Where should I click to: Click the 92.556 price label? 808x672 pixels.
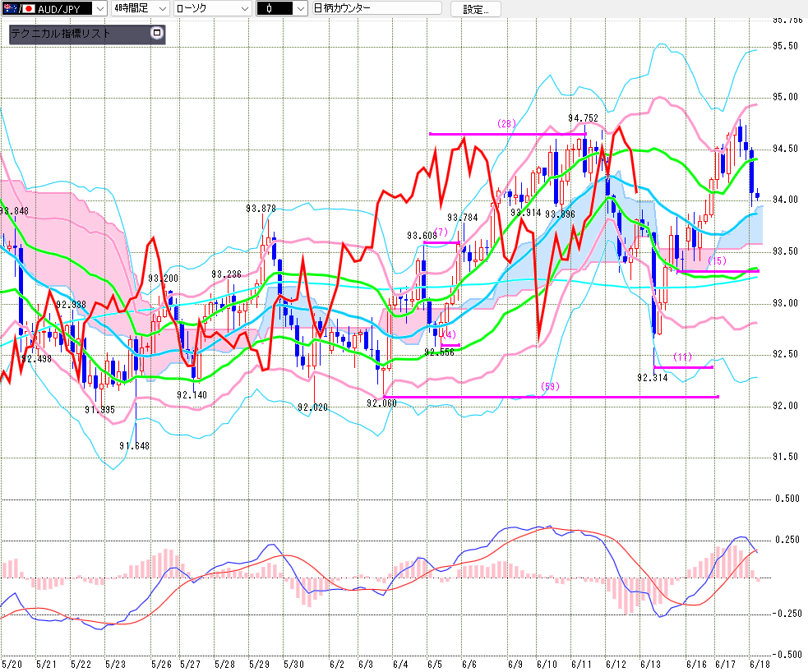pos(440,352)
